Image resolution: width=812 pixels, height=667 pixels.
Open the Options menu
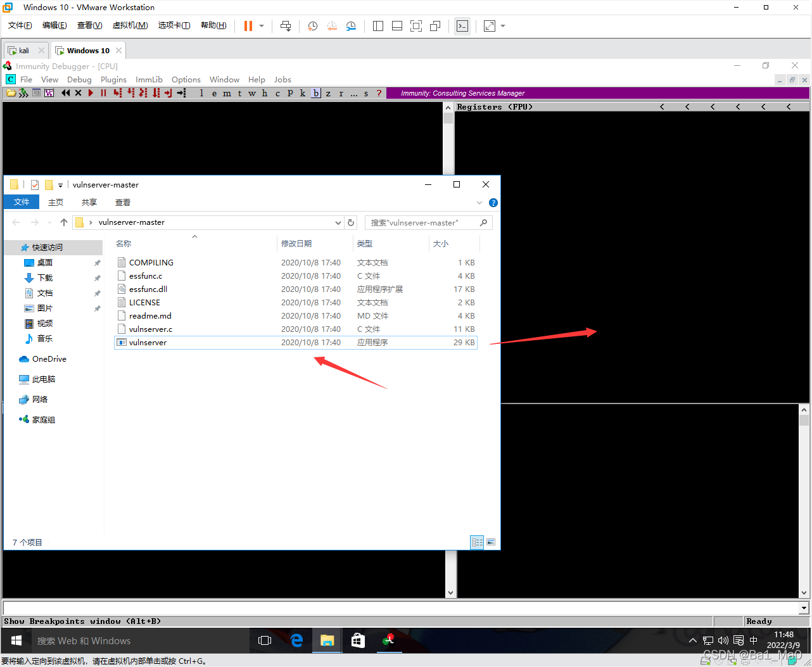click(186, 79)
